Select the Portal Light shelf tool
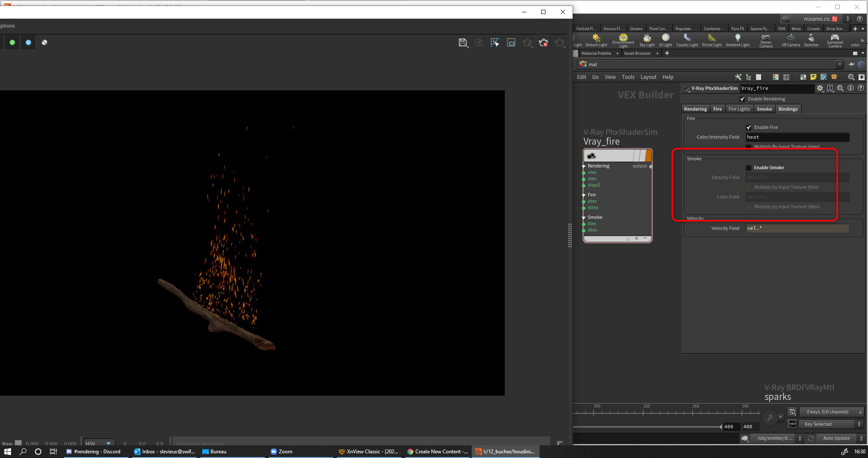868x458 pixels. click(712, 40)
